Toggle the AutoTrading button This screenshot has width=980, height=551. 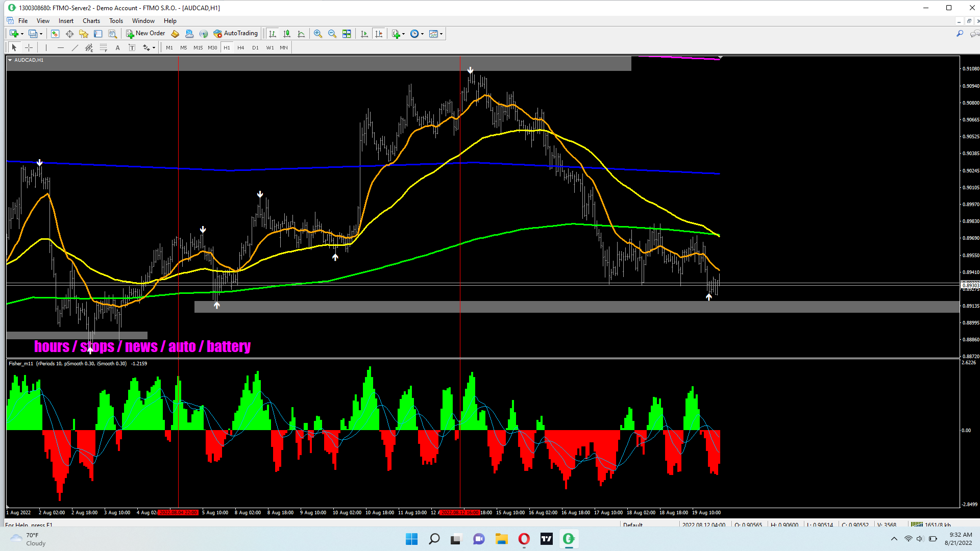236,34
